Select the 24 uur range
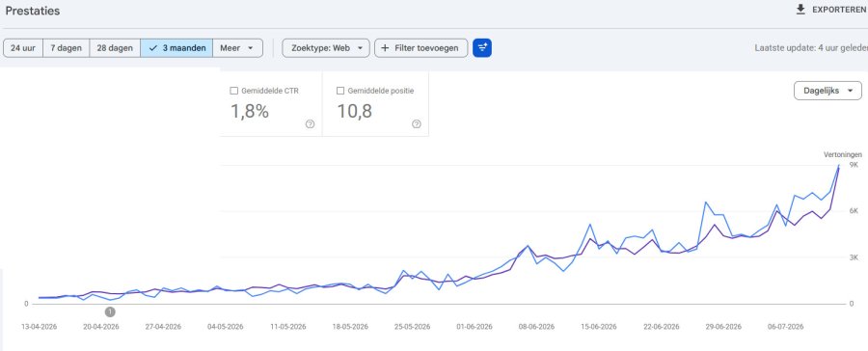 [x=23, y=48]
